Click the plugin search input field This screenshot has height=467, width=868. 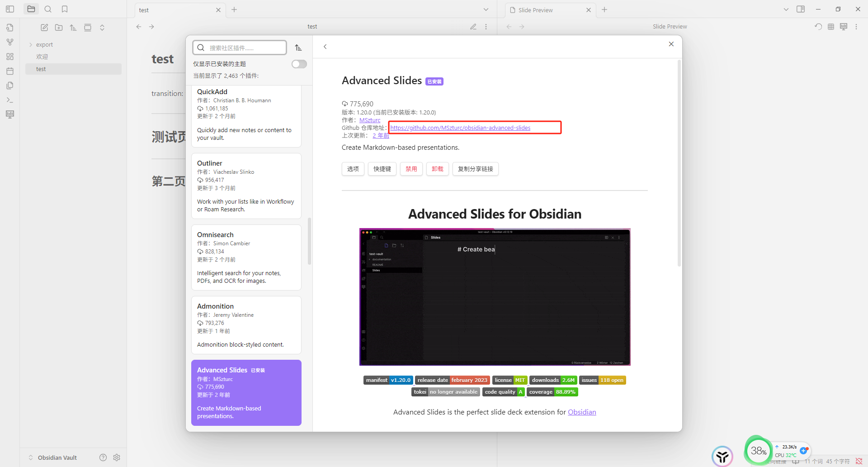(x=239, y=47)
